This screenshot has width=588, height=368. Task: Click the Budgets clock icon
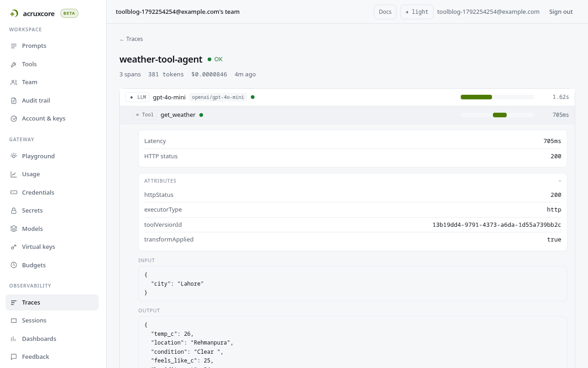[x=14, y=265]
